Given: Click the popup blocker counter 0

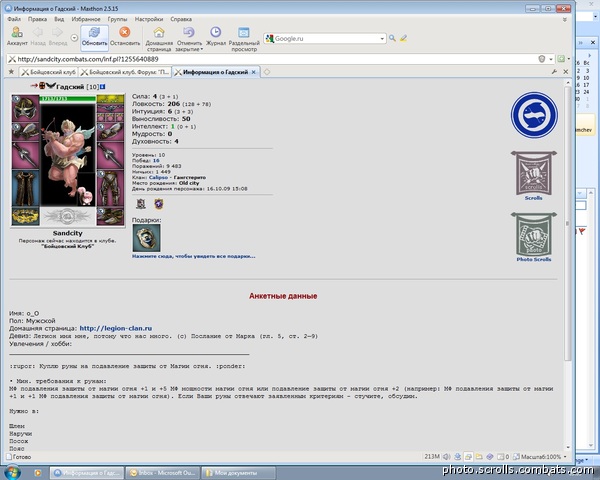Looking at the screenshot, I should pyautogui.click(x=503, y=457).
